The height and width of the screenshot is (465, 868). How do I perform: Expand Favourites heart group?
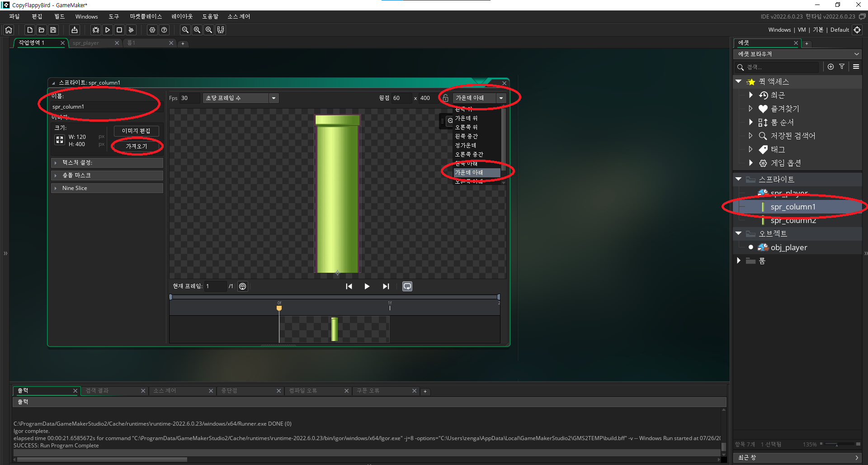(x=750, y=109)
